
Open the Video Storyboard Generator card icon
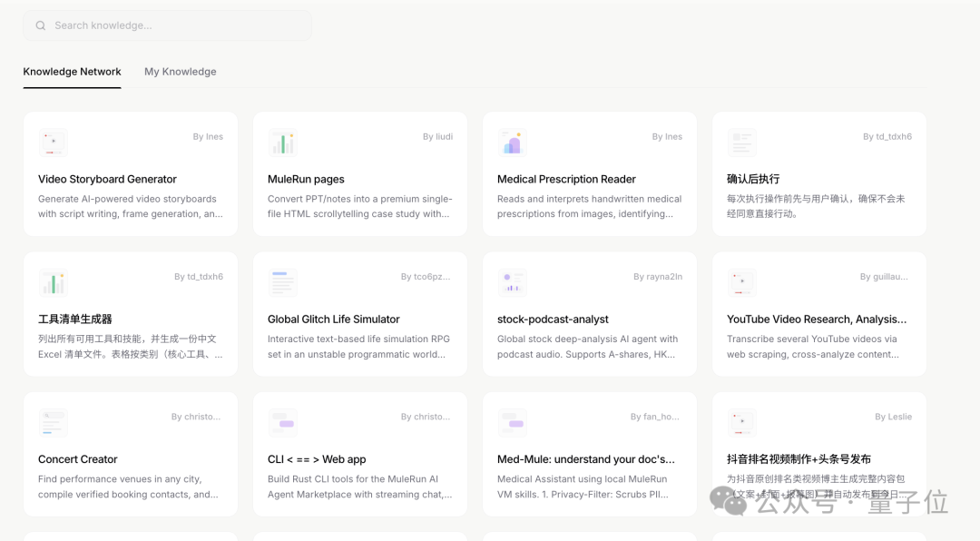coord(54,143)
